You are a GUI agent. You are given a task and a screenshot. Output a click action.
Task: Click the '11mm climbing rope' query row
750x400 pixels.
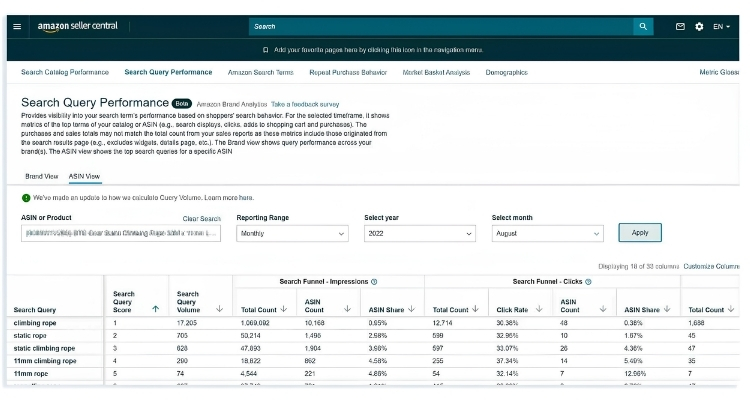point(373,361)
